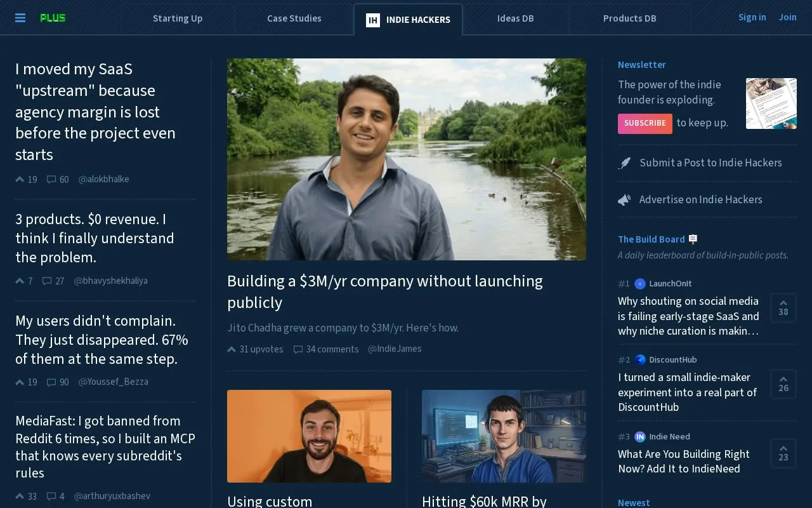Viewport: 812px width, 508px height.
Task: Open 'Submit a Post to Indie Hackers'
Action: (710, 163)
